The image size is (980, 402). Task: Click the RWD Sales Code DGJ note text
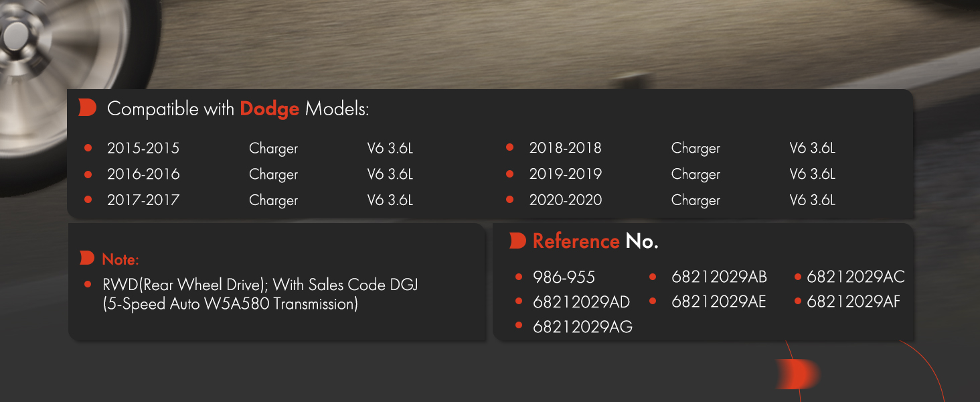coord(261,294)
